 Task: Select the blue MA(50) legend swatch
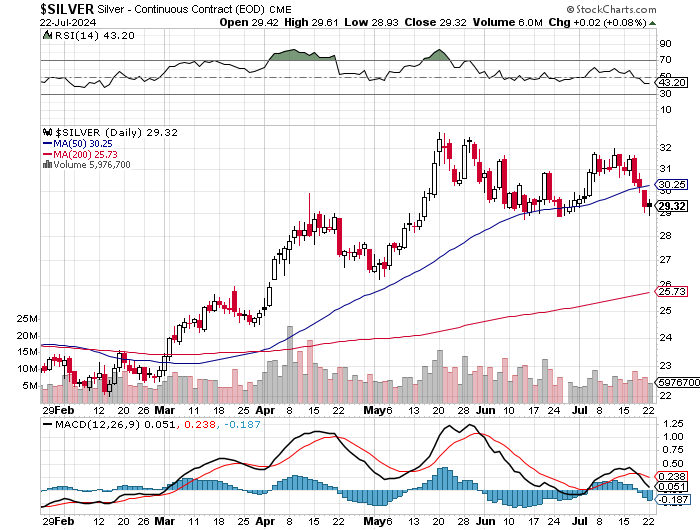click(x=46, y=142)
